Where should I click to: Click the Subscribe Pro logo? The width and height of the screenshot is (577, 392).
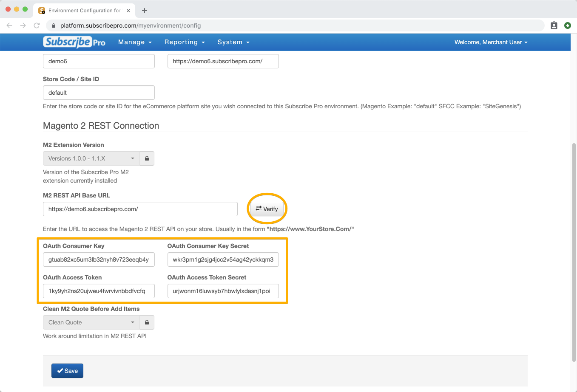tap(74, 42)
